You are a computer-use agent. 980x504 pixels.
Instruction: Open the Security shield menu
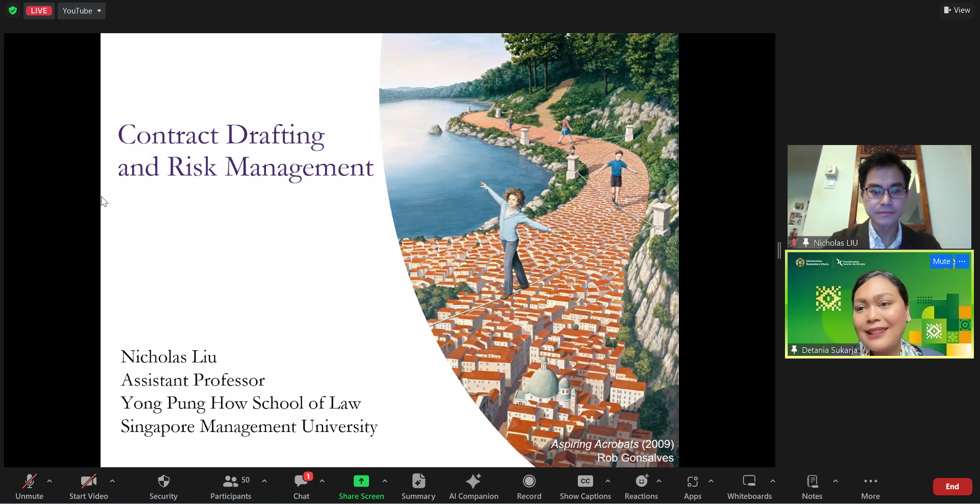click(x=163, y=487)
